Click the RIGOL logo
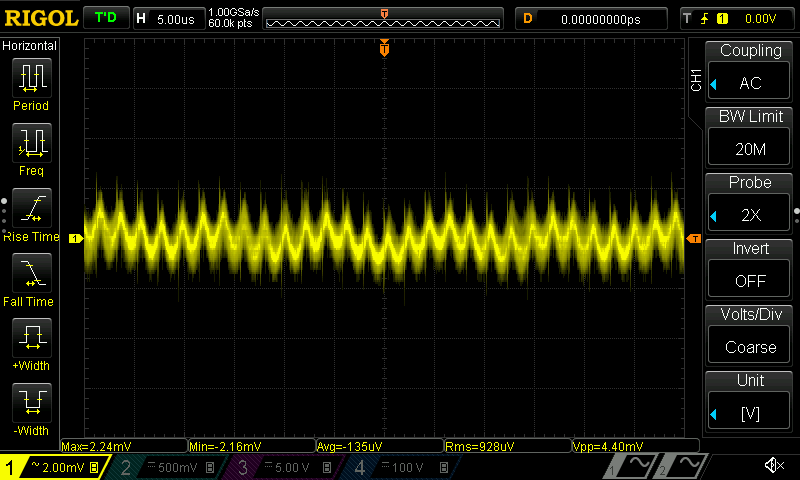 click(41, 19)
